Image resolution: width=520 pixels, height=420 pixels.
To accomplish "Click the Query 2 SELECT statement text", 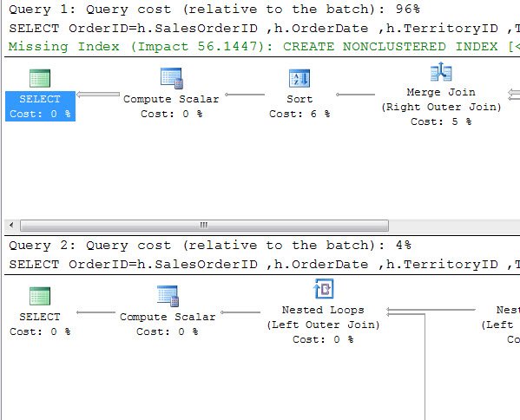I will (264, 264).
